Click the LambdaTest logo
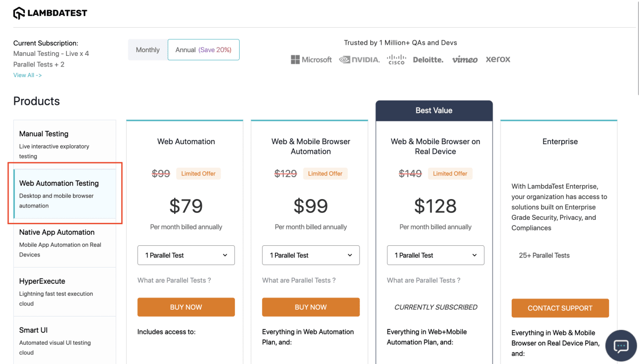 pyautogui.click(x=50, y=13)
